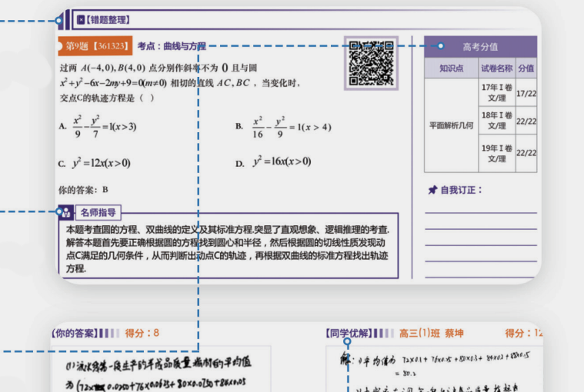The image size is (584, 392).
Task: Click the striped bars after 你的答案
Action: point(110,333)
